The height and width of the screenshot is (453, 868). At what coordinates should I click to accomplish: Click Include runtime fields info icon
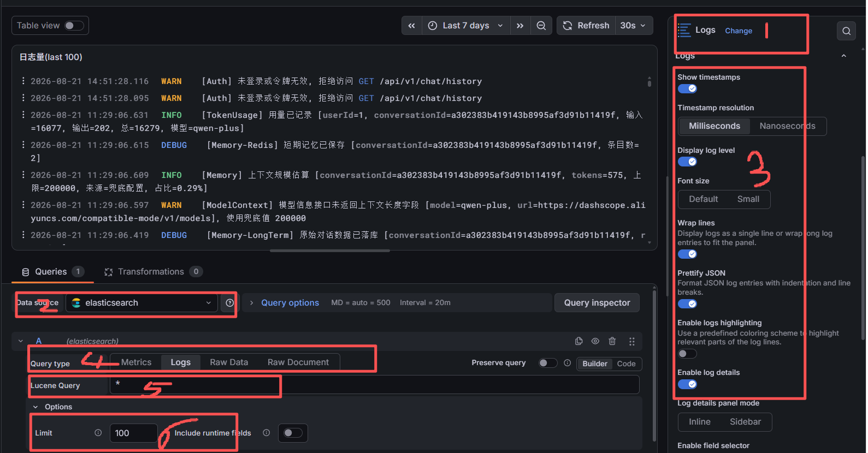click(x=267, y=433)
